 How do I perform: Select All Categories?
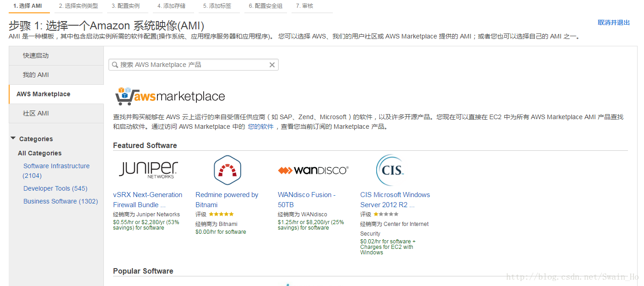point(39,153)
